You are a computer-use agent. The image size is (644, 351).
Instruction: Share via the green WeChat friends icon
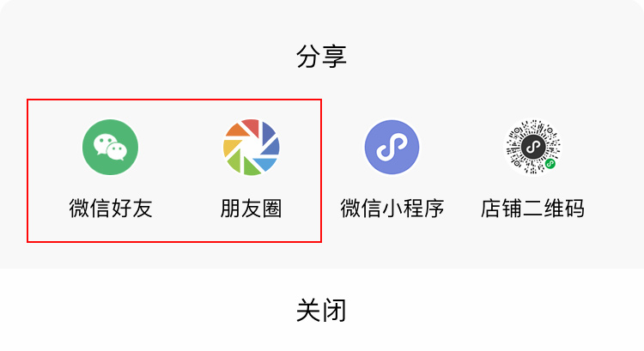110,147
